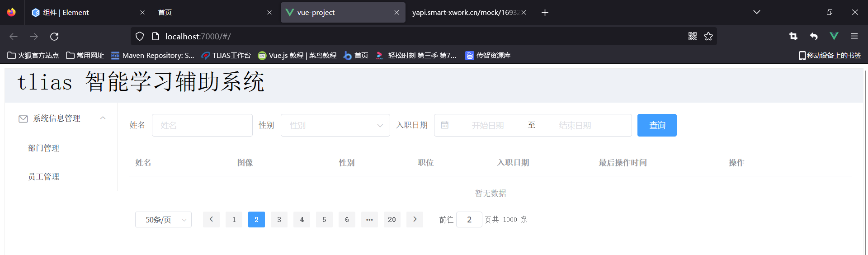Viewport: 868px width, 255px height.
Task: Open 员工管理 in sidebar
Action: point(44,177)
